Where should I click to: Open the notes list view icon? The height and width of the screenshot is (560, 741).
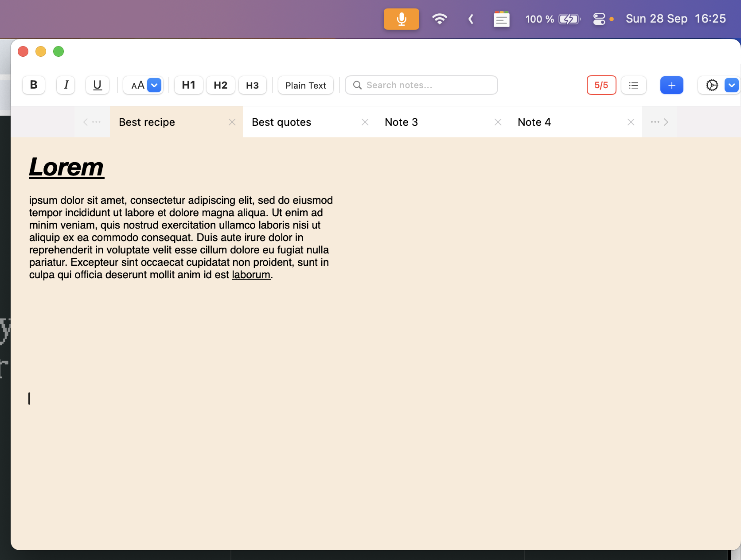(x=633, y=85)
